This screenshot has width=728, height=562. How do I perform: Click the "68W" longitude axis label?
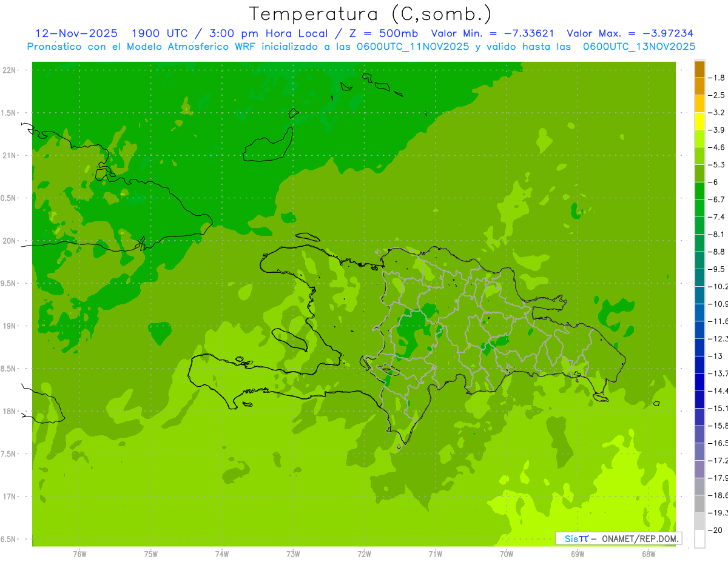pos(649,554)
